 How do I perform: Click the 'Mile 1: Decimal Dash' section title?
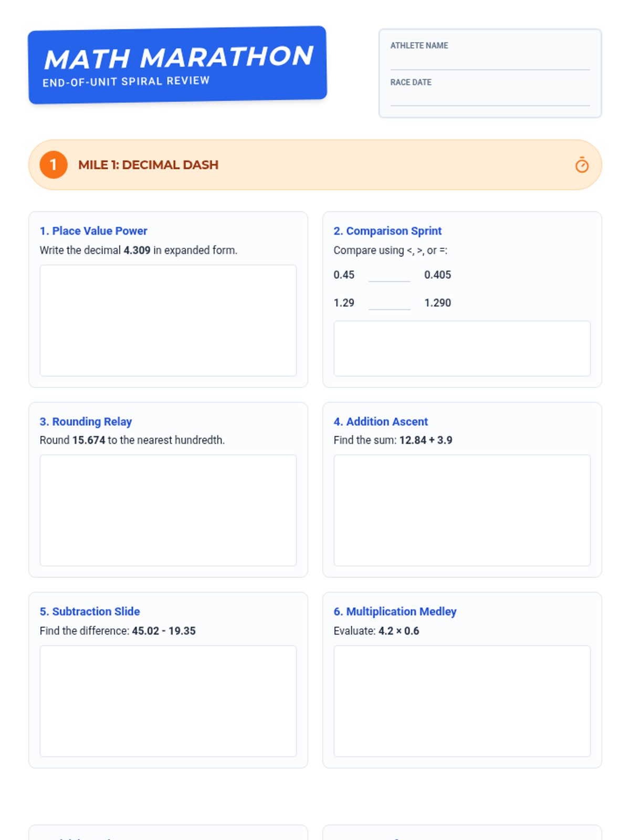(x=148, y=165)
